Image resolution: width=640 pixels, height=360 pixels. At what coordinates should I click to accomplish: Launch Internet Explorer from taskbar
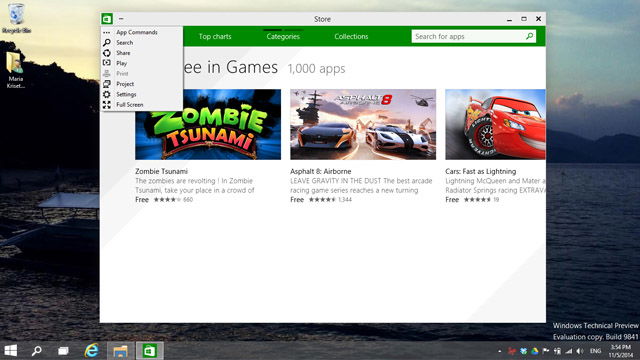point(91,350)
